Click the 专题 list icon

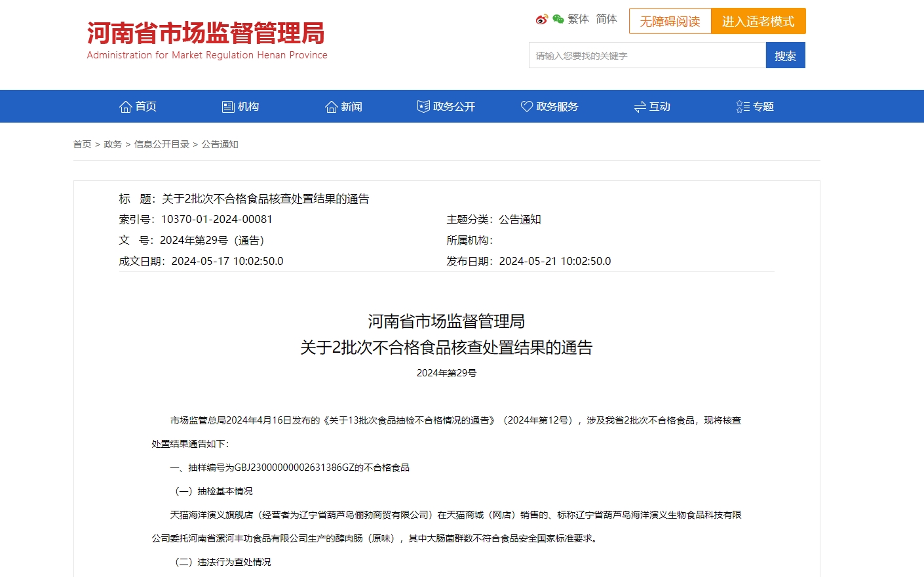743,107
